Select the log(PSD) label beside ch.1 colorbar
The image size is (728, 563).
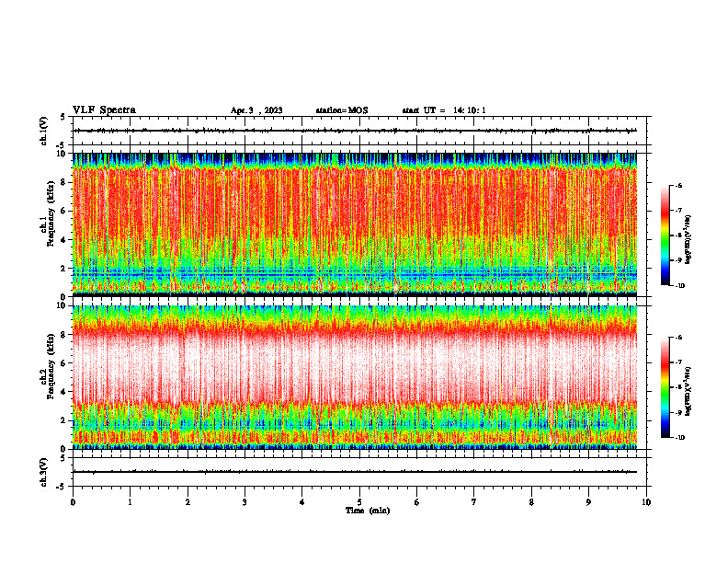(688, 240)
